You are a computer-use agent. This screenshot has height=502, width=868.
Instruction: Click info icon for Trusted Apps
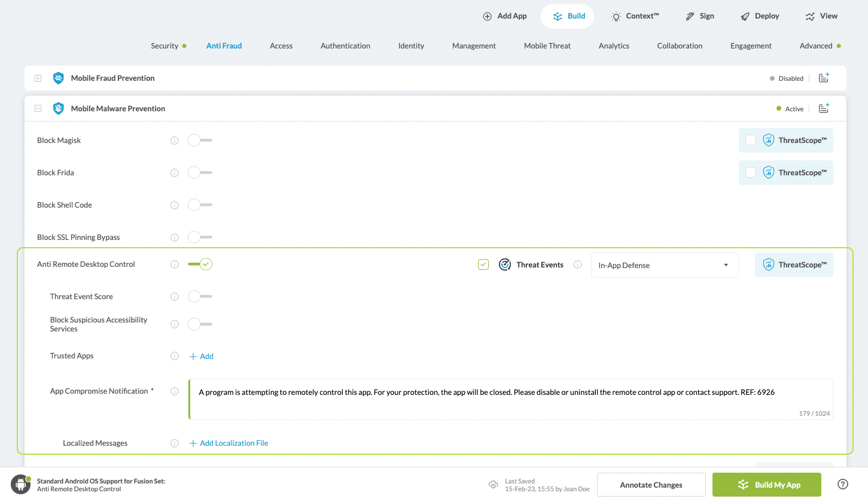175,356
